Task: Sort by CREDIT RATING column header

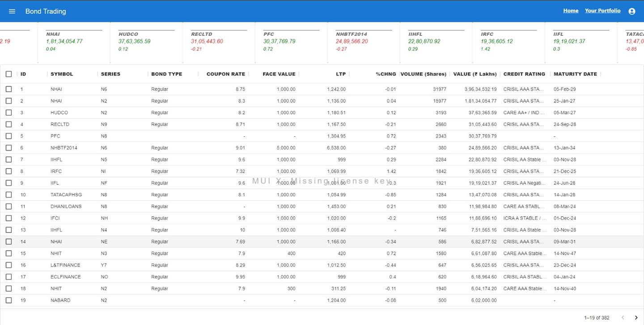Action: coord(524,74)
